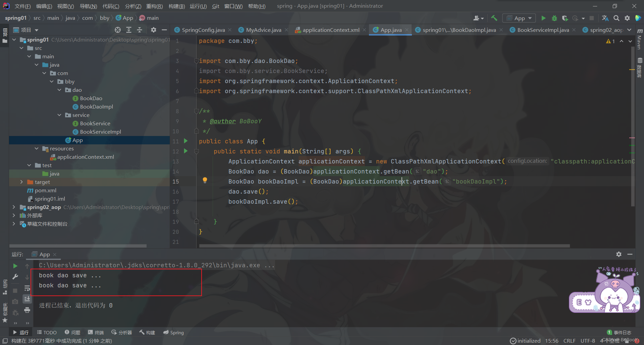Open the App run configuration dropdown
This screenshot has width=644, height=345.
pyautogui.click(x=519, y=18)
